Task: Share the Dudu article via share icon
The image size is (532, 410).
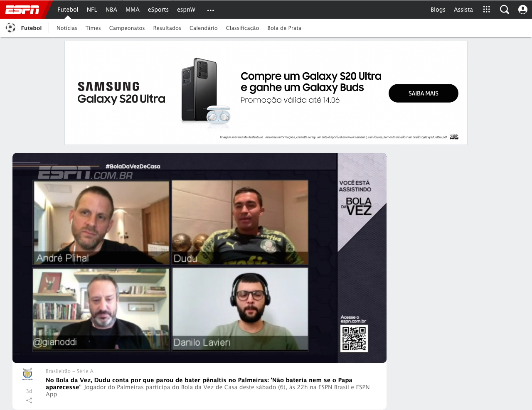Action: (x=29, y=400)
